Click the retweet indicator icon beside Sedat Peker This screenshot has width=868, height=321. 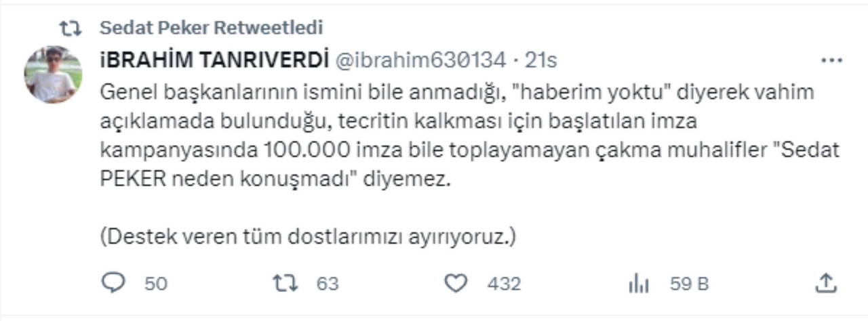(x=71, y=28)
